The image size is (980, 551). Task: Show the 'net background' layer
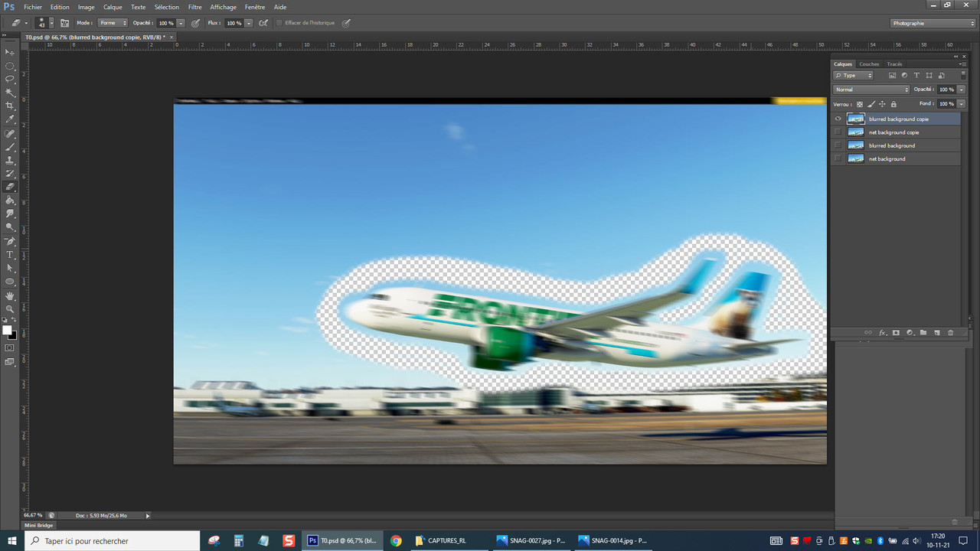point(838,158)
